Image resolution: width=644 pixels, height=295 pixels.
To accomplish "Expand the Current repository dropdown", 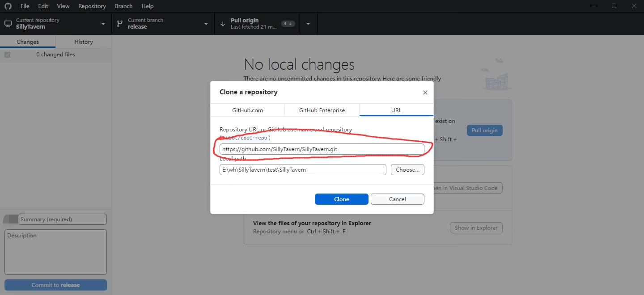I will point(103,24).
